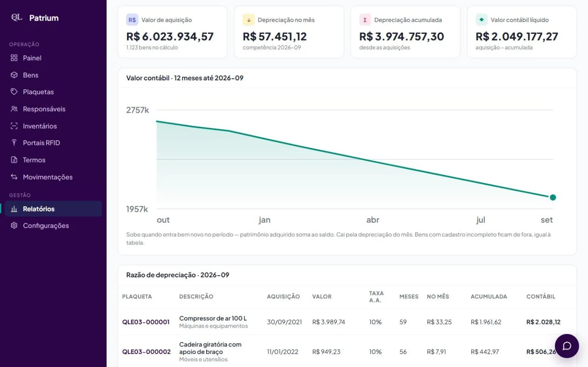Click Cadeira giratória com apoio de braço

(210, 348)
